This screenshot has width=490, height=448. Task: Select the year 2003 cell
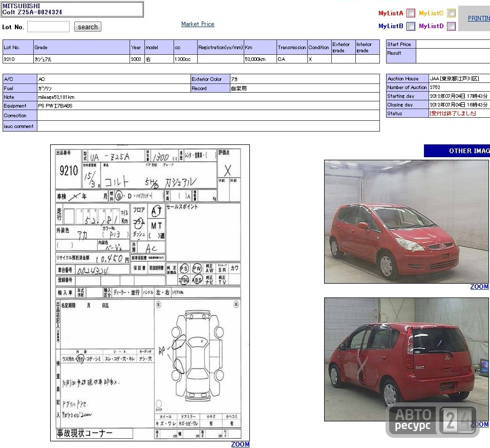137,59
